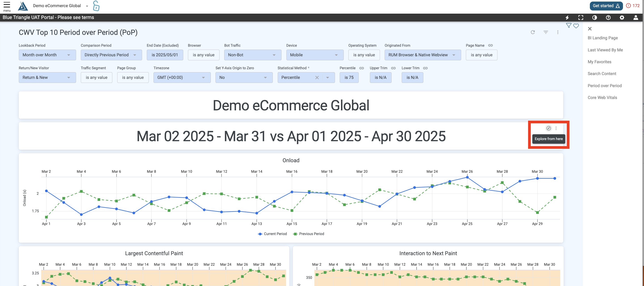Open BI Landing Page in side panel
The width and height of the screenshot is (644, 286).
click(603, 38)
